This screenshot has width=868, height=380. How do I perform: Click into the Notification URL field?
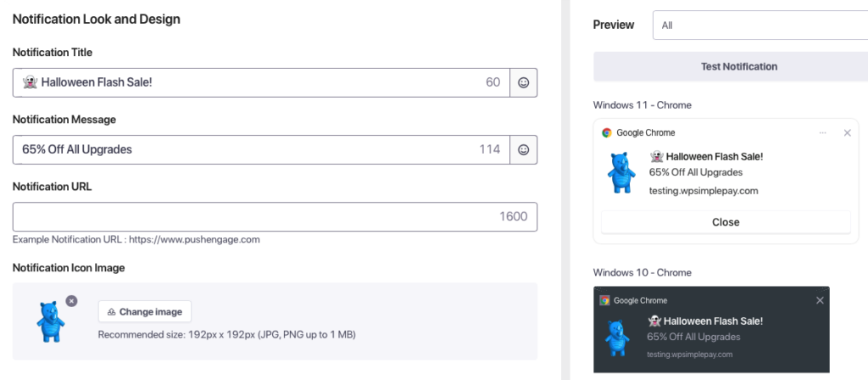254,216
